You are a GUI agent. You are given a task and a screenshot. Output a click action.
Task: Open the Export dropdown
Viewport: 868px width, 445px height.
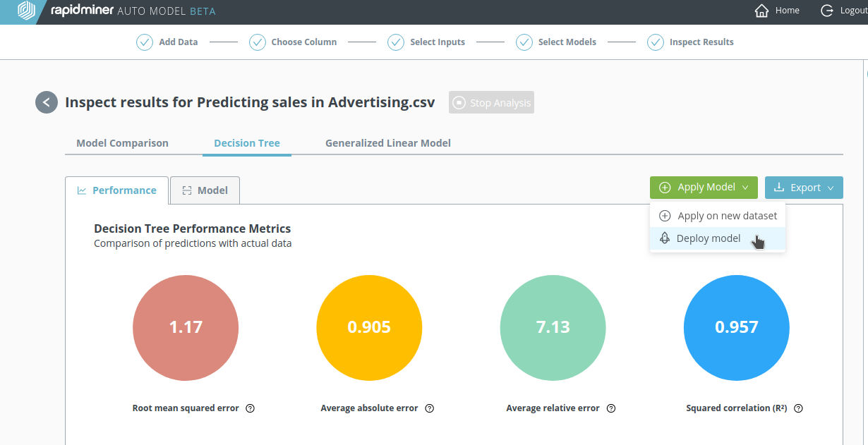(x=804, y=188)
